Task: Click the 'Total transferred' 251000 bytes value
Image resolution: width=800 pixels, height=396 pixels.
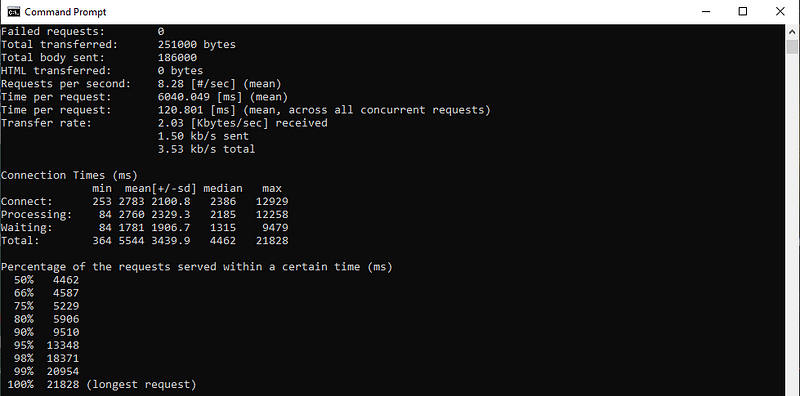Action: 197,44
